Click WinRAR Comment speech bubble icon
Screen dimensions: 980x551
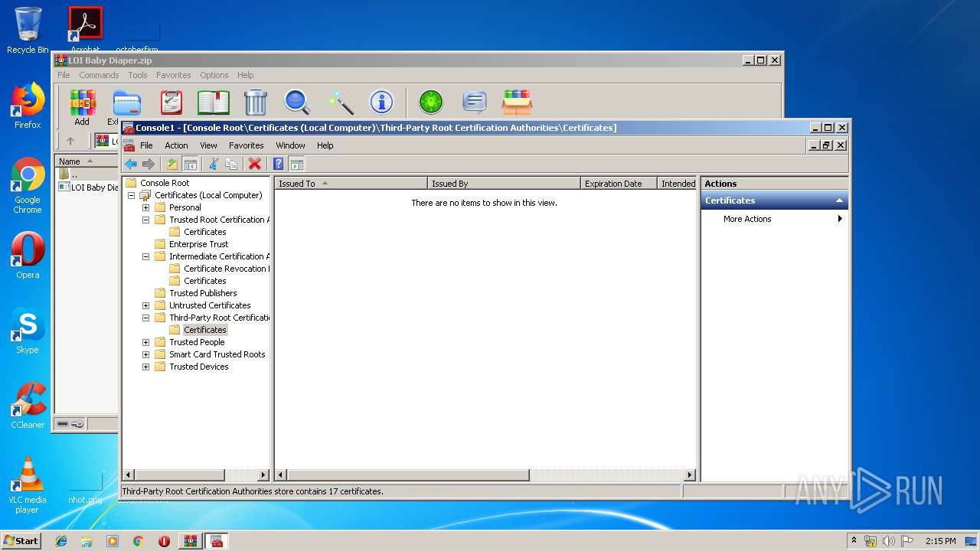pyautogui.click(x=475, y=102)
